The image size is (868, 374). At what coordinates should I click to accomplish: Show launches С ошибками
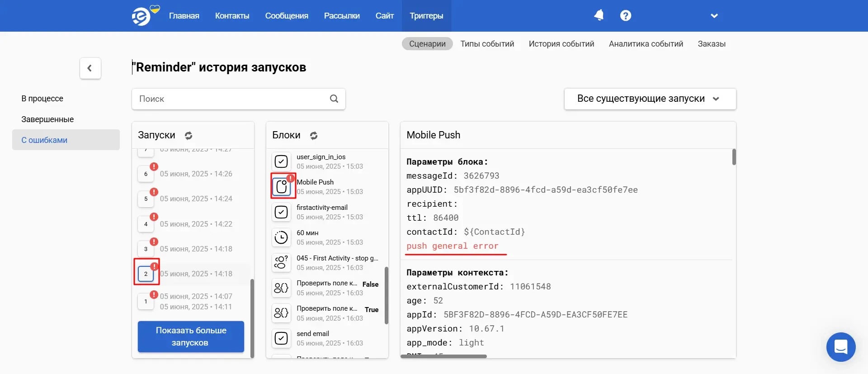[66, 140]
